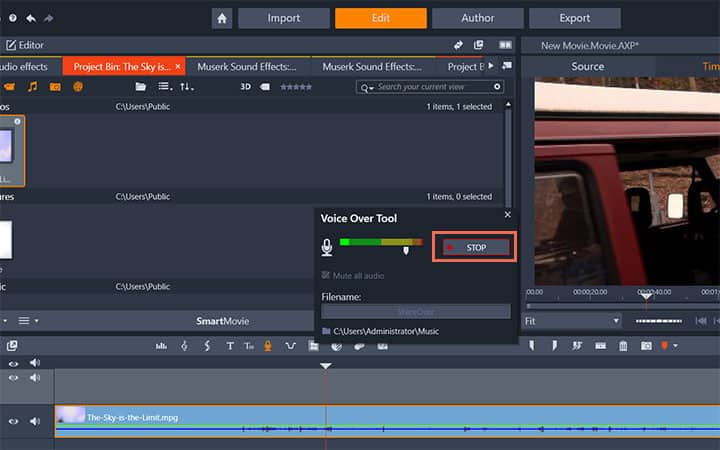Go to the Home screen icon

coord(222,18)
